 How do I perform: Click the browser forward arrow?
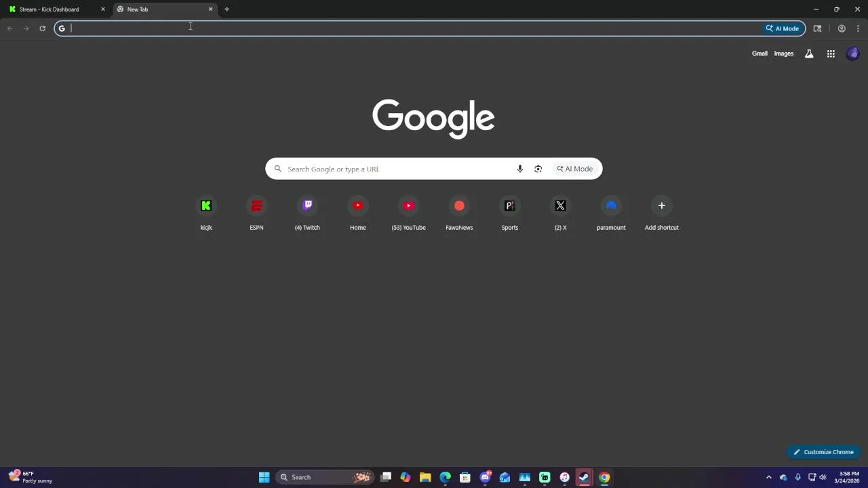(26, 28)
